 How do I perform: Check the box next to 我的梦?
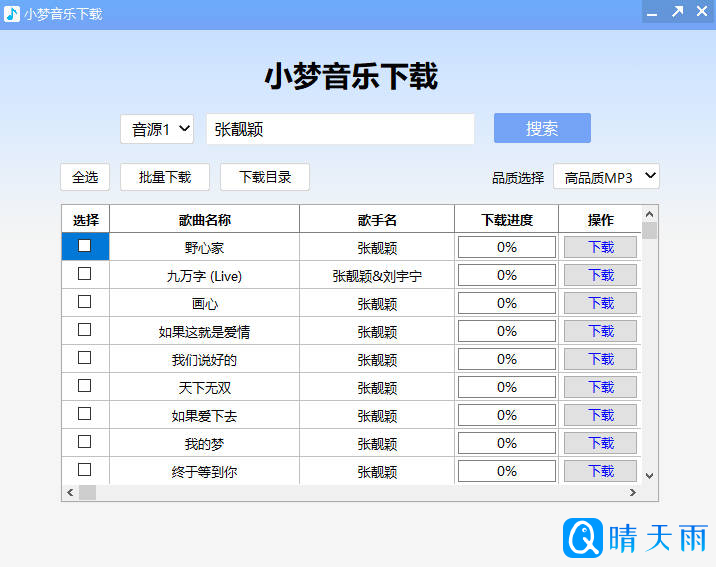tap(85, 442)
